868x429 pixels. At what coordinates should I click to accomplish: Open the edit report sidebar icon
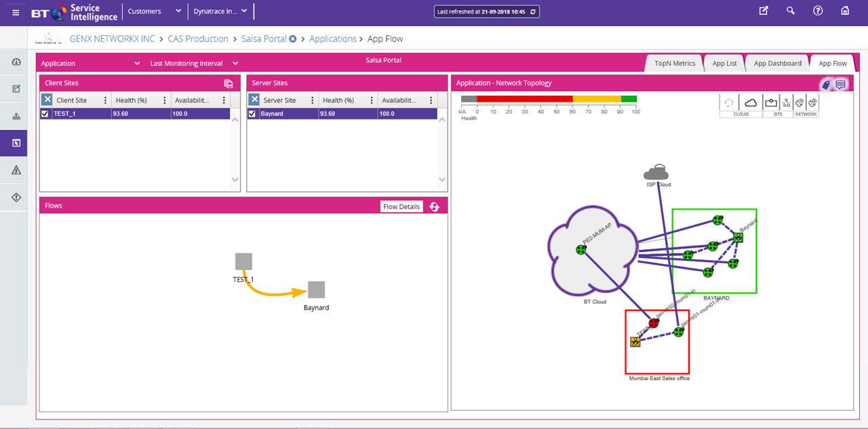click(x=16, y=89)
